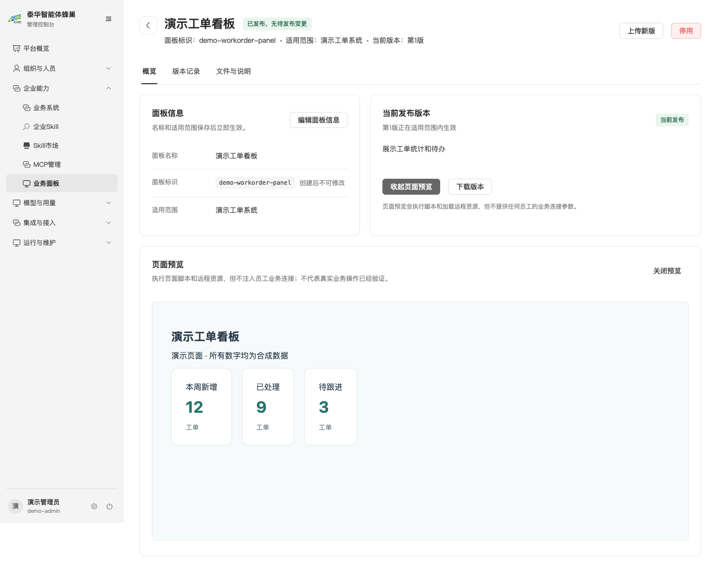Switch to the 版本记录 tab
The width and height of the screenshot is (717, 588).
[186, 71]
